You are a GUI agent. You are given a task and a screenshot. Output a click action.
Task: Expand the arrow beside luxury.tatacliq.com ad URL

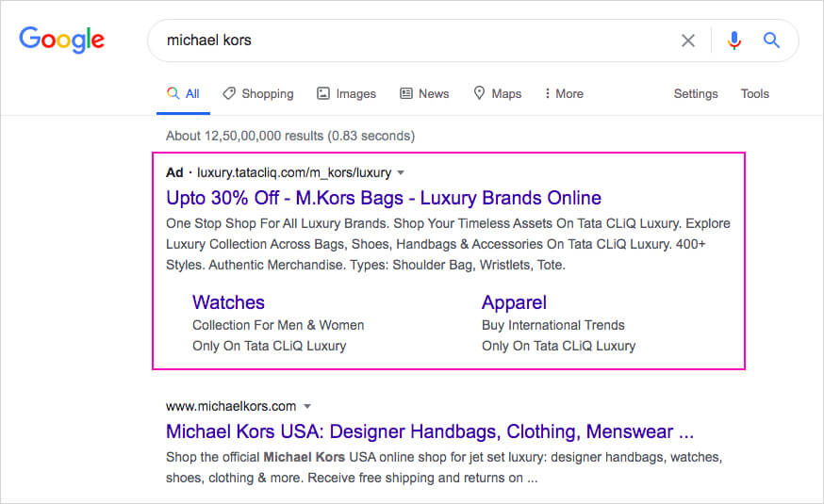[x=401, y=172]
